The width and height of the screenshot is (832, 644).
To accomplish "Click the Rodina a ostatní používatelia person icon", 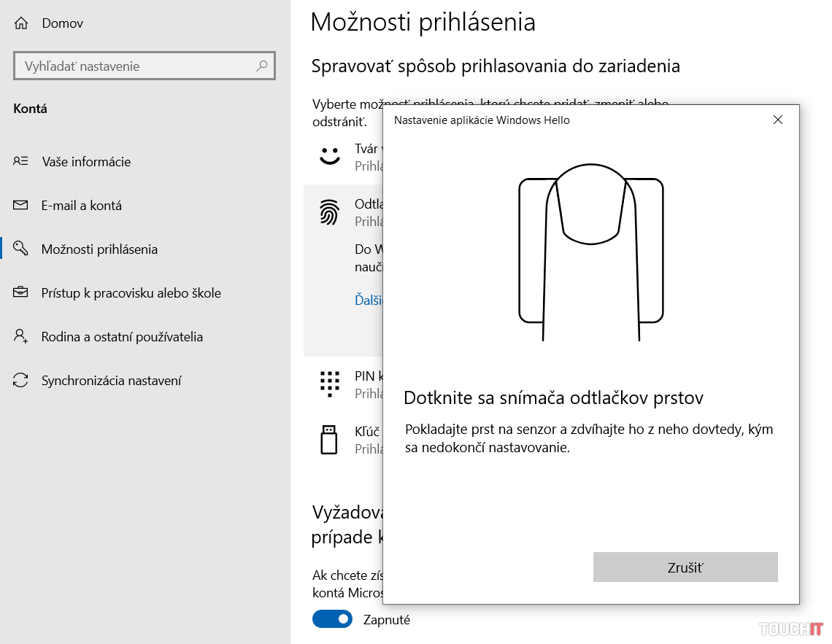I will click(x=20, y=336).
